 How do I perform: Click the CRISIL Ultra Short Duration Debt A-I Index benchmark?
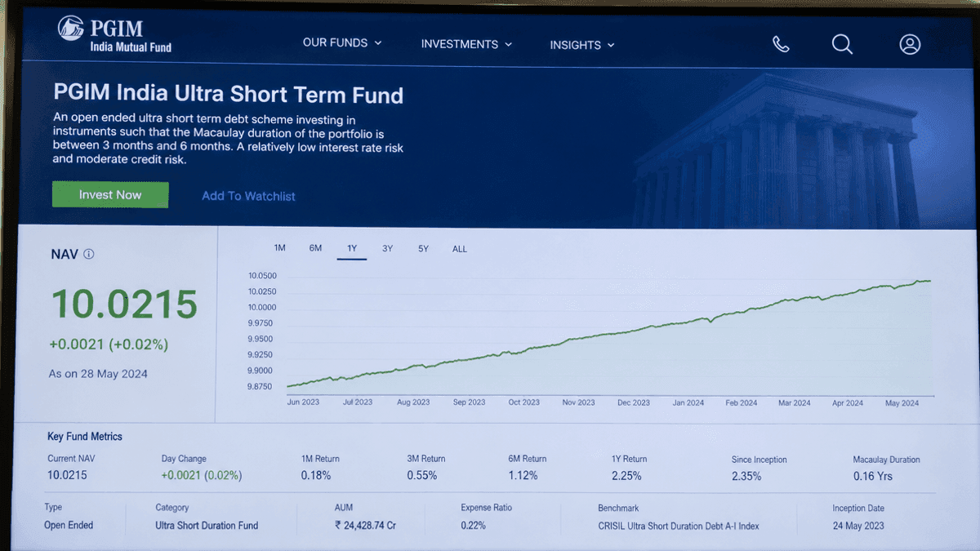[x=679, y=527]
